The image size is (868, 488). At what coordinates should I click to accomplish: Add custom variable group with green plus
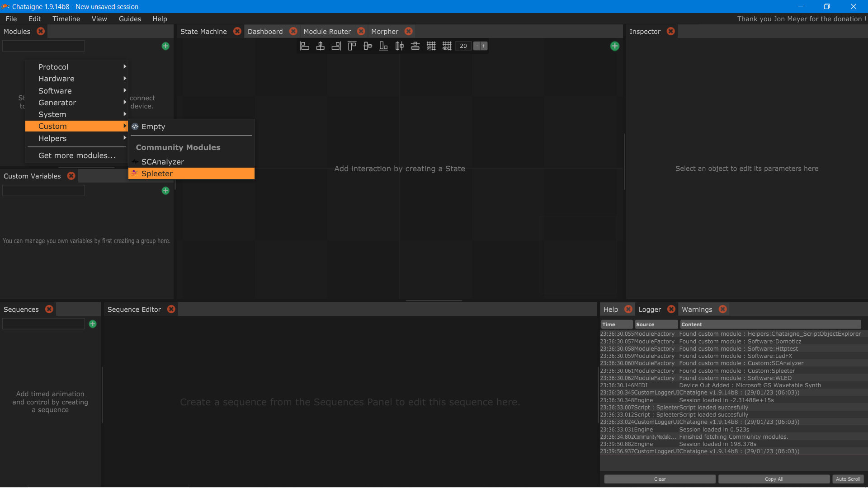click(x=165, y=191)
